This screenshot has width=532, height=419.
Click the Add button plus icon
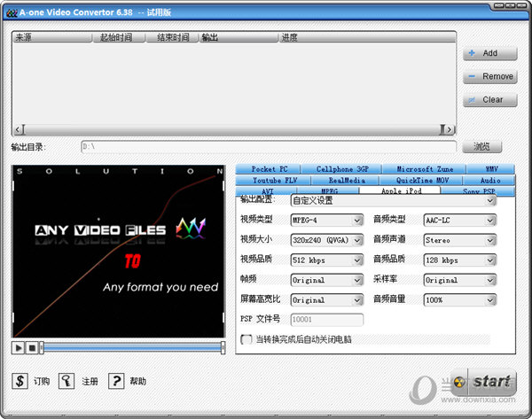point(472,53)
